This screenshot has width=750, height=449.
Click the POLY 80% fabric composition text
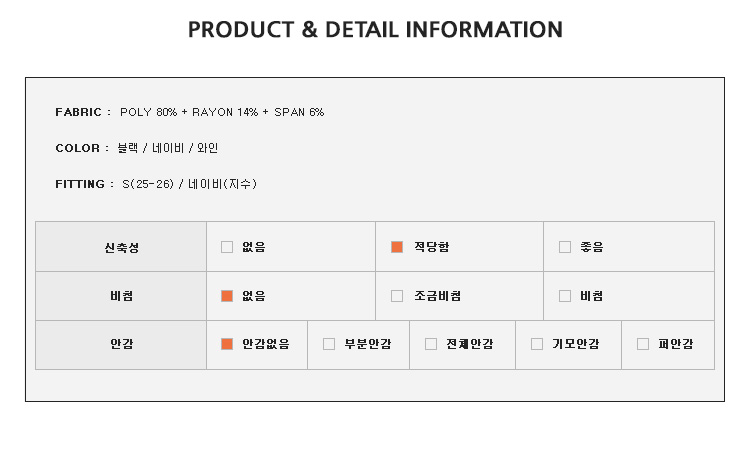148,112
